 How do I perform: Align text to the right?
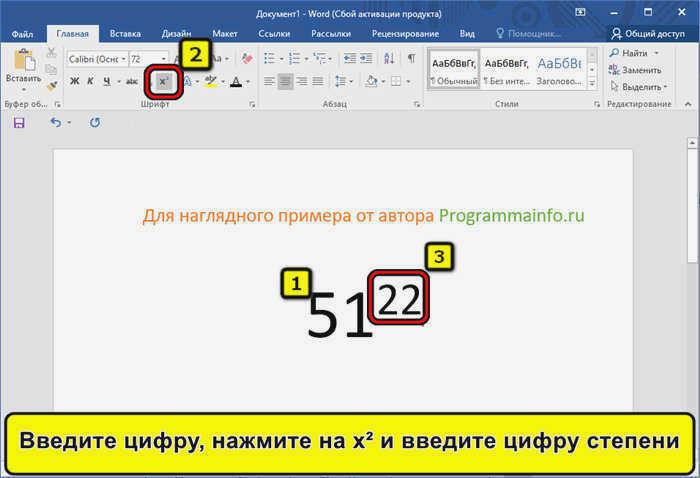click(301, 81)
